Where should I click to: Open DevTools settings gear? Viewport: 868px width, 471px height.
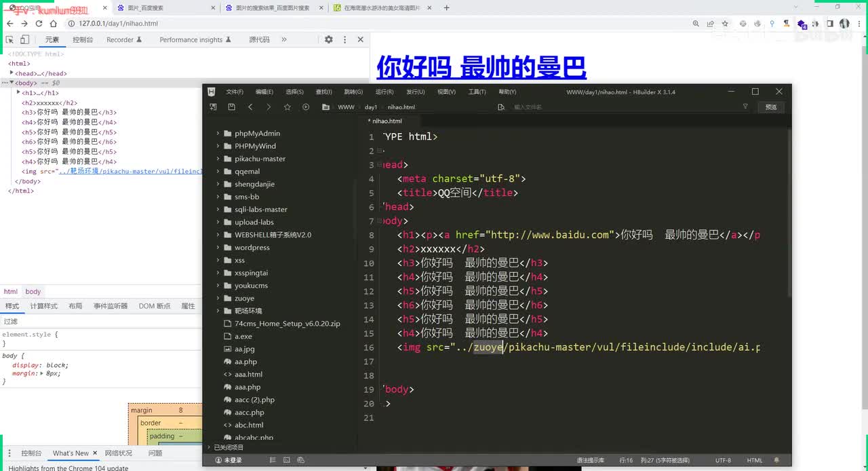click(x=329, y=39)
